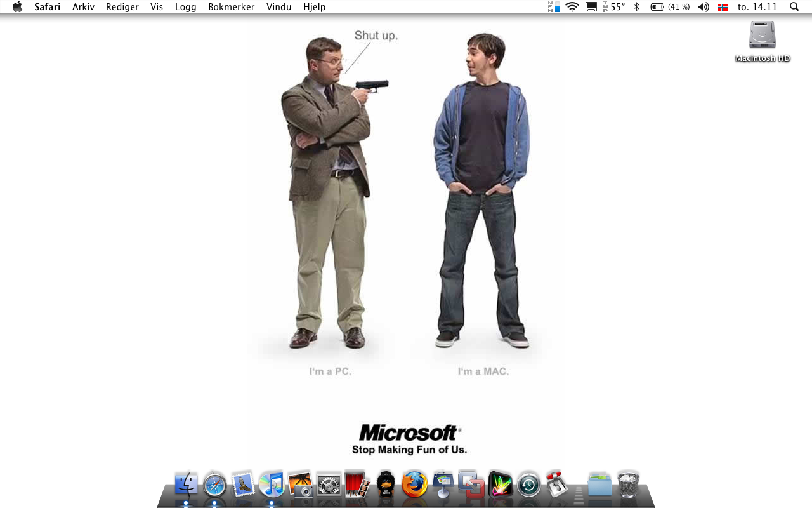Open the Apple menu

click(x=17, y=7)
